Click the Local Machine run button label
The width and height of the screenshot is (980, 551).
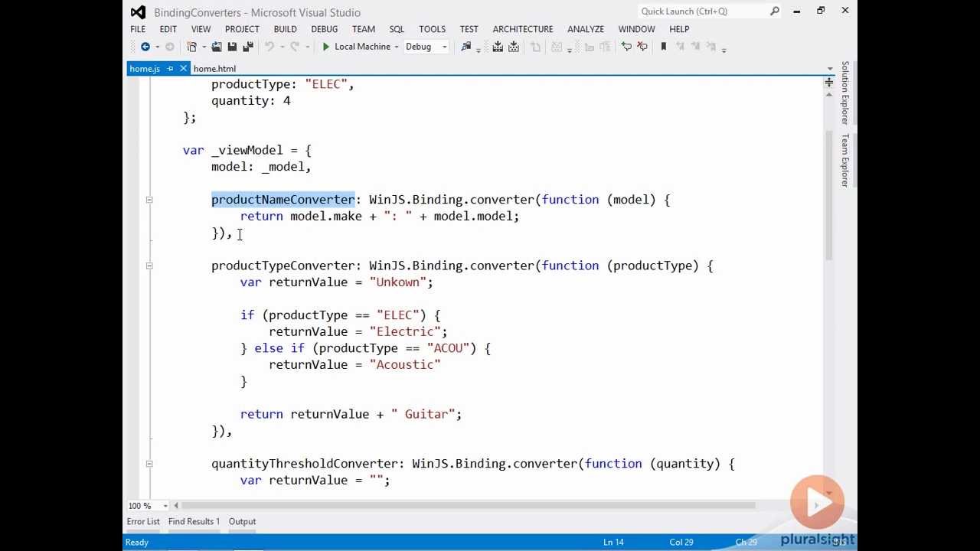[362, 47]
